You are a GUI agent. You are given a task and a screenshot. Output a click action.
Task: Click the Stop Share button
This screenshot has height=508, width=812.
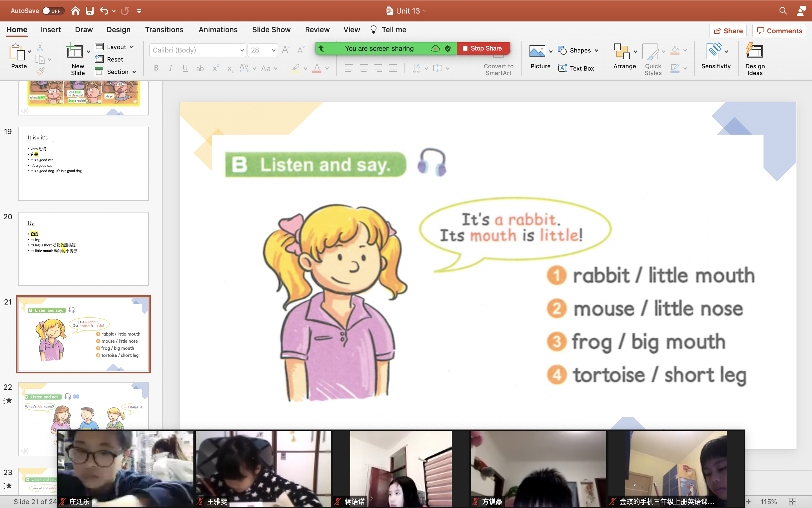click(x=483, y=48)
